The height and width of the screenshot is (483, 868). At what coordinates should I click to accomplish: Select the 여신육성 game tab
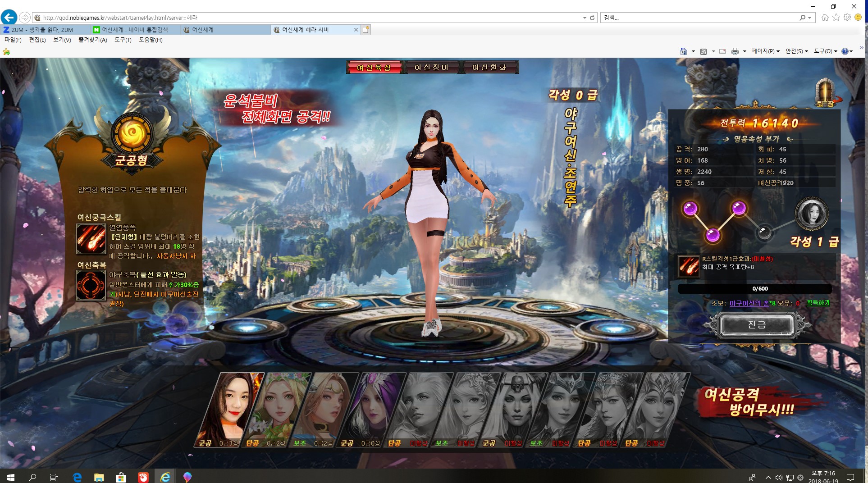[374, 68]
